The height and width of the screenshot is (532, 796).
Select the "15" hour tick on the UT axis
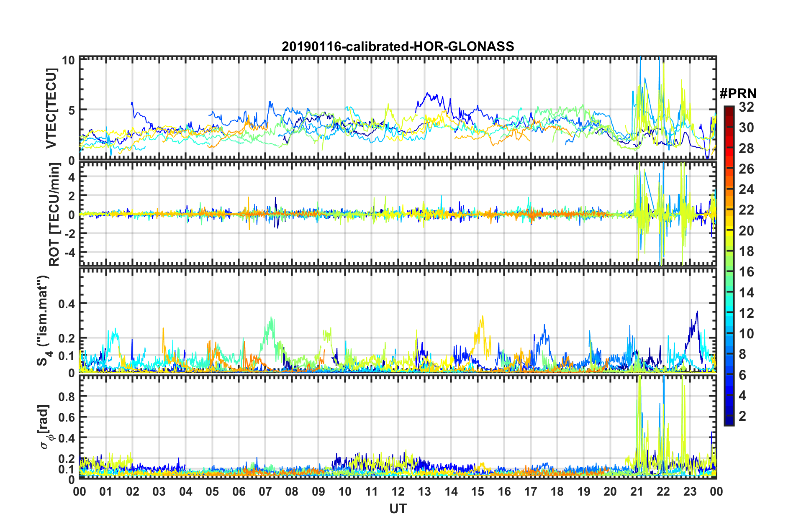[x=478, y=491]
